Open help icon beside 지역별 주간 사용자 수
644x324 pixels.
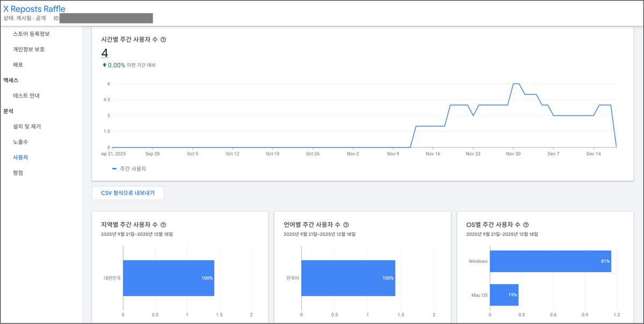[163, 225]
